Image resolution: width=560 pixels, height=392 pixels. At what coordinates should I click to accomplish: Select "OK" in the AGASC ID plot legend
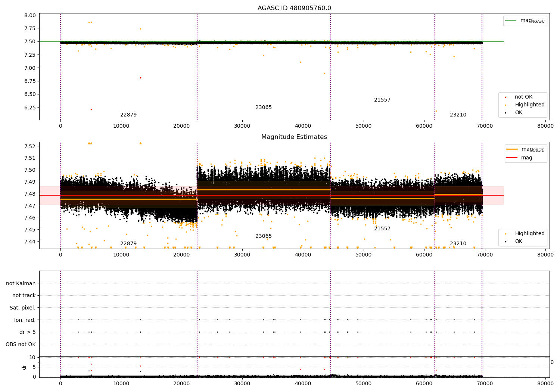tap(519, 113)
